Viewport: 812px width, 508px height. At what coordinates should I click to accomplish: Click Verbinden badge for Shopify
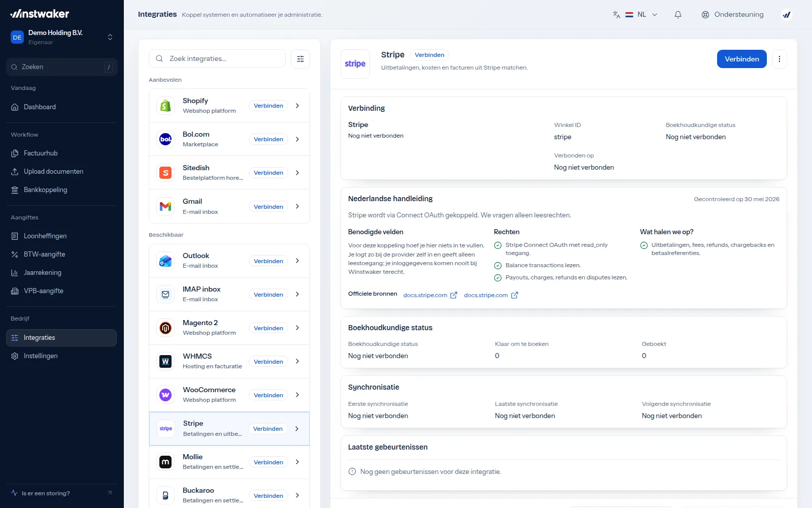pyautogui.click(x=268, y=106)
